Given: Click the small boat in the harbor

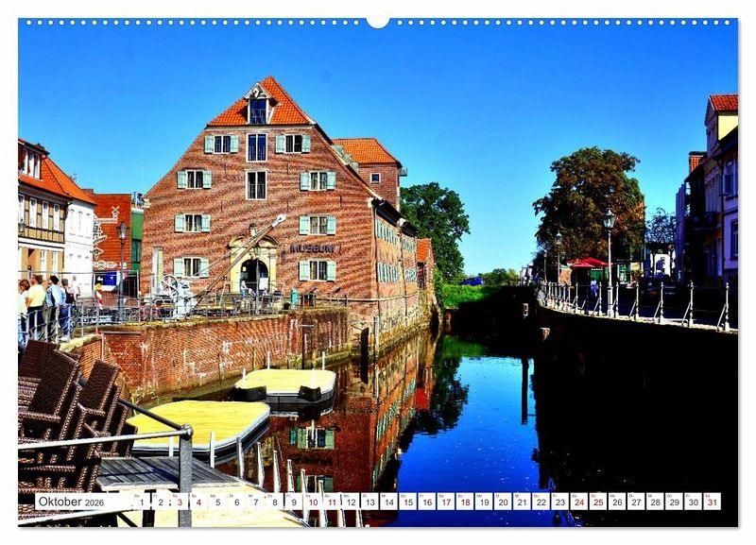Looking at the screenshot, I should pyautogui.click(x=285, y=384).
